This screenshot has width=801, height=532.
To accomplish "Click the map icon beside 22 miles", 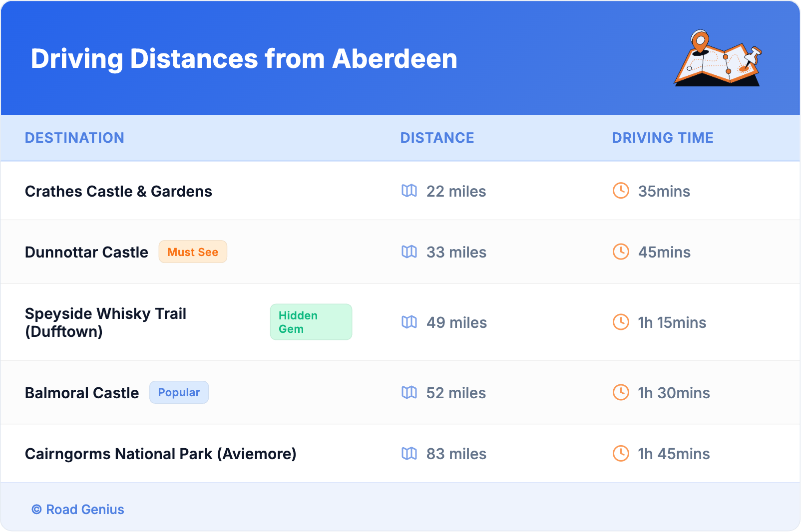I will point(409,191).
